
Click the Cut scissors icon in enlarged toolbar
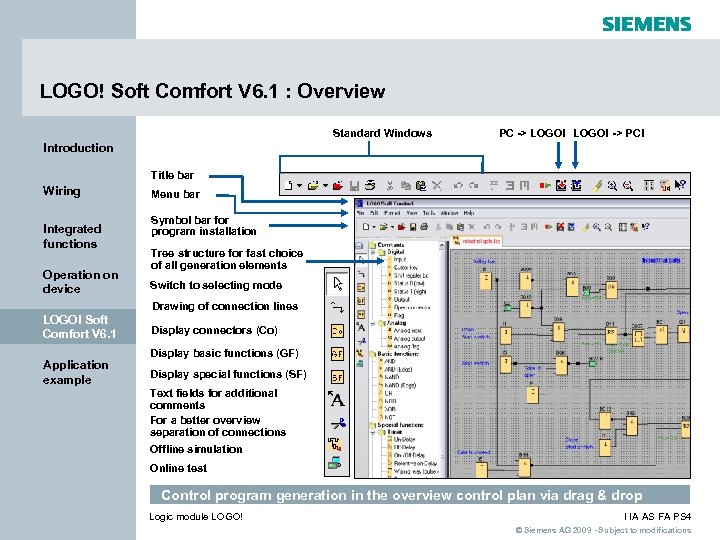click(x=390, y=186)
